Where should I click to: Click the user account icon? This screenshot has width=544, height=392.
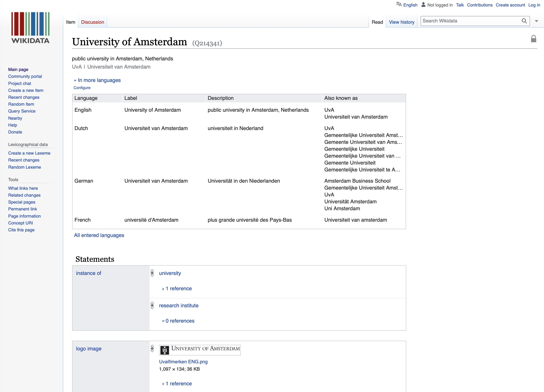pyautogui.click(x=423, y=5)
